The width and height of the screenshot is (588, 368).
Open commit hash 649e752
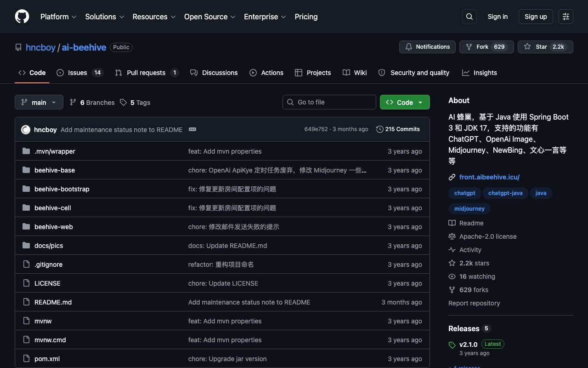[316, 129]
